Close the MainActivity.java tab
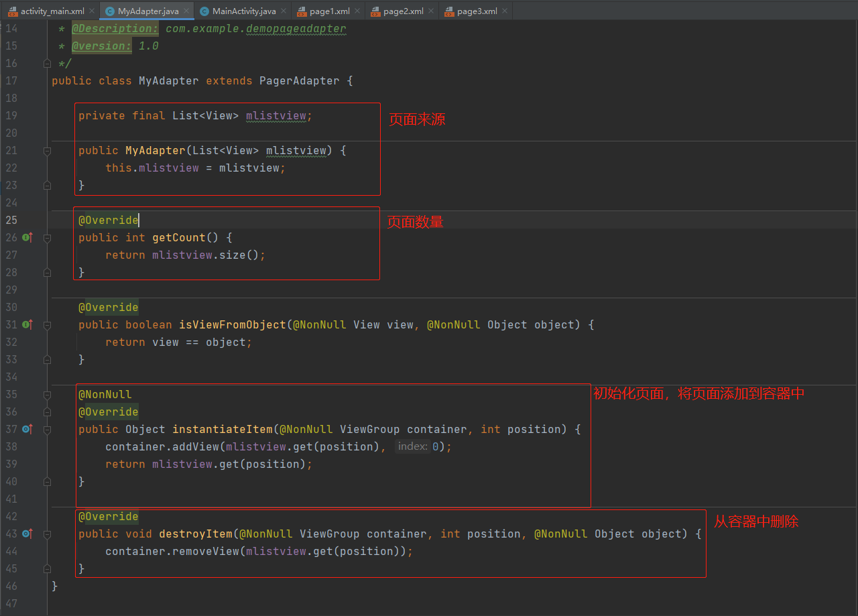The image size is (858, 616). click(x=284, y=11)
